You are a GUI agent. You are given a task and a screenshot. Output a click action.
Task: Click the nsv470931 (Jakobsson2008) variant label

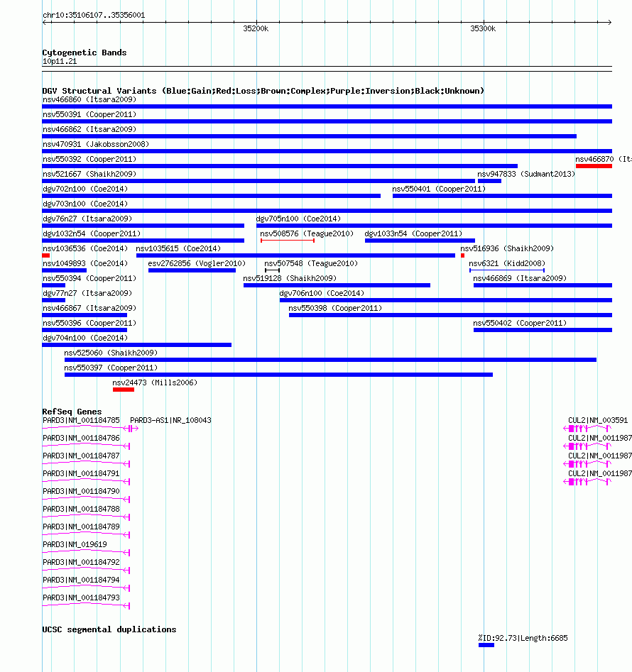click(96, 145)
